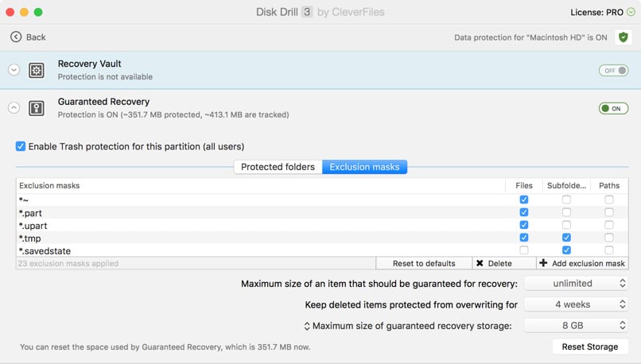Screen dimensions: 641x364
Task: Click the License PRO green chevron icon
Action: [631, 13]
